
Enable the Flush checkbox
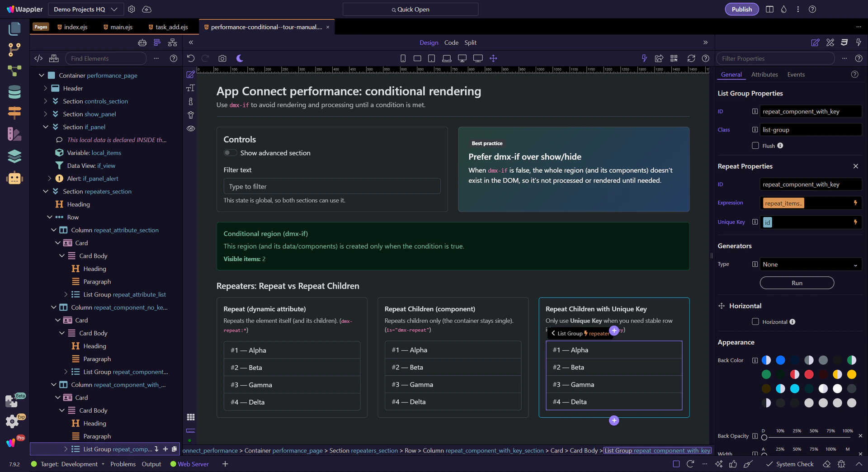pos(755,146)
